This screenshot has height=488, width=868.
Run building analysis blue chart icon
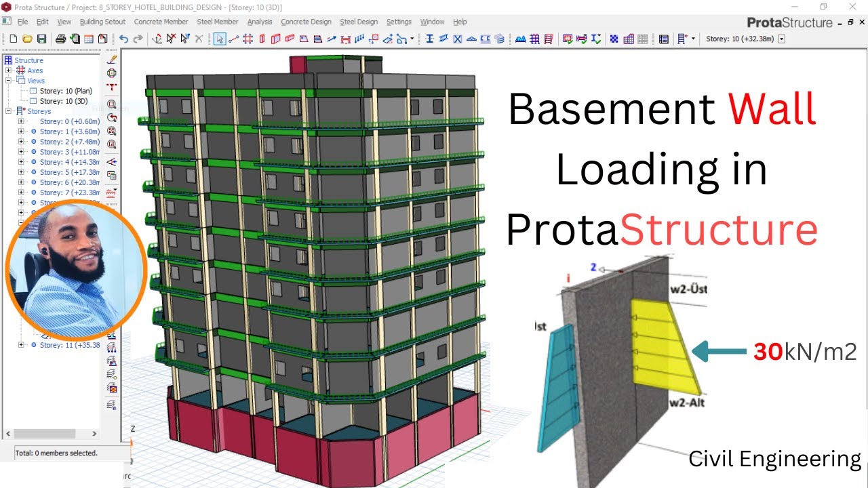pos(520,39)
